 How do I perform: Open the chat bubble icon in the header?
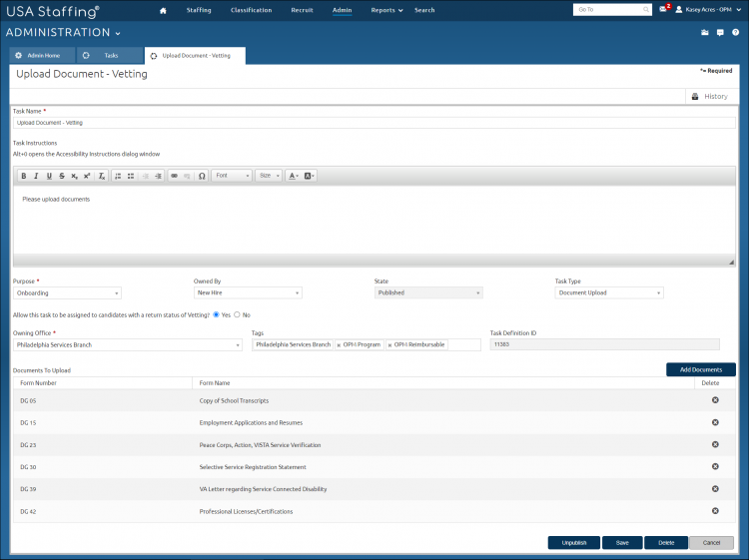720,33
